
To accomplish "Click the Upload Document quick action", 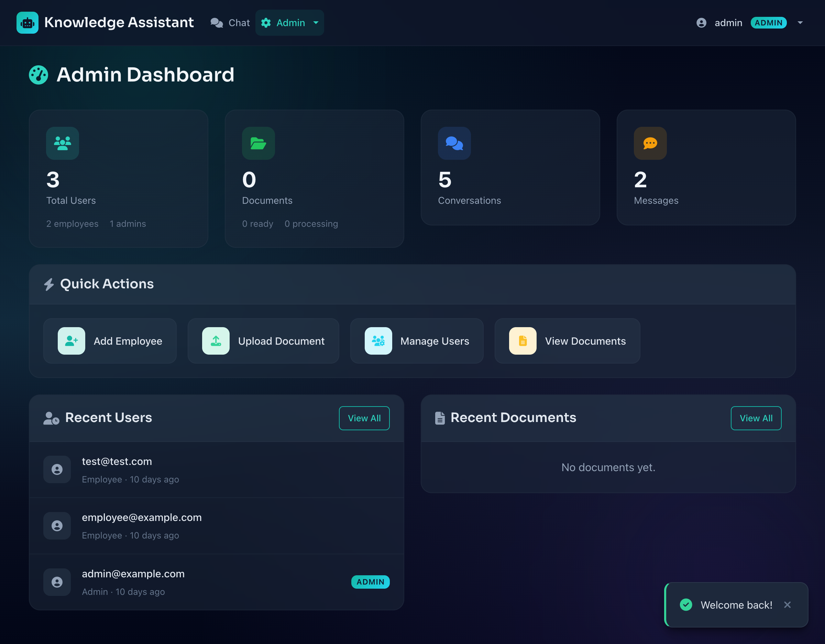I will click(x=263, y=341).
